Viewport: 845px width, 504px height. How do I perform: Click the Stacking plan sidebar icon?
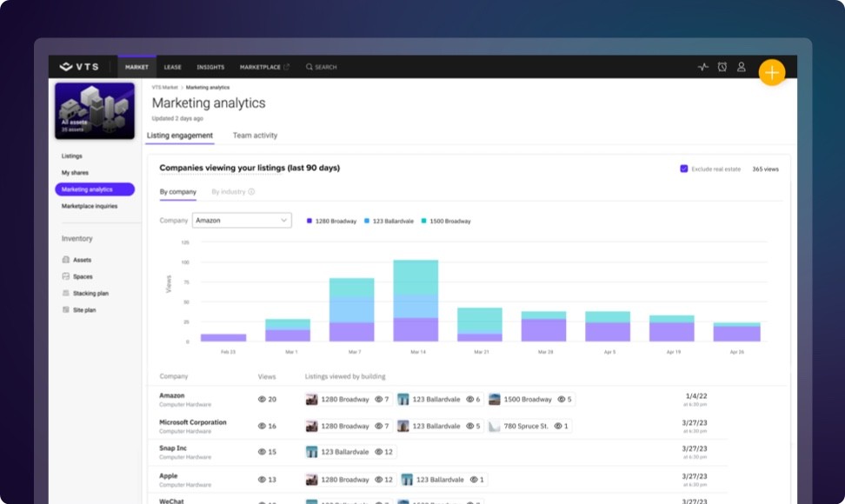coord(66,294)
